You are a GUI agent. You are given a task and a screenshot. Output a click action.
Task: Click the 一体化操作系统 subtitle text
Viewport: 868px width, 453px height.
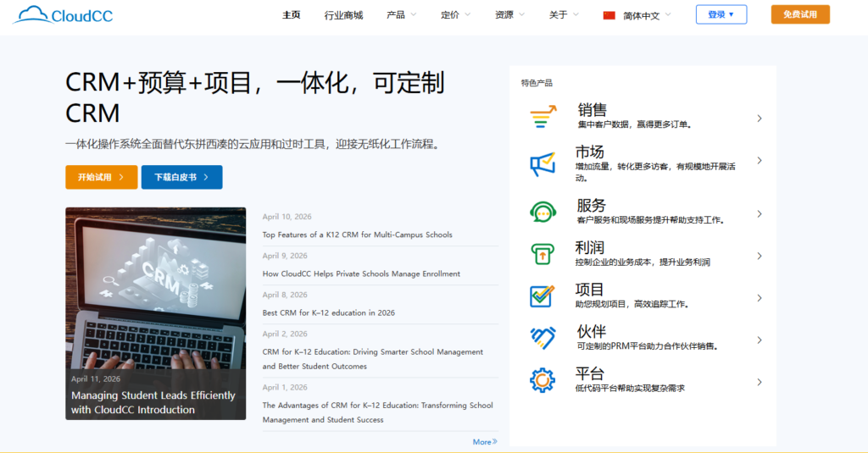click(253, 144)
